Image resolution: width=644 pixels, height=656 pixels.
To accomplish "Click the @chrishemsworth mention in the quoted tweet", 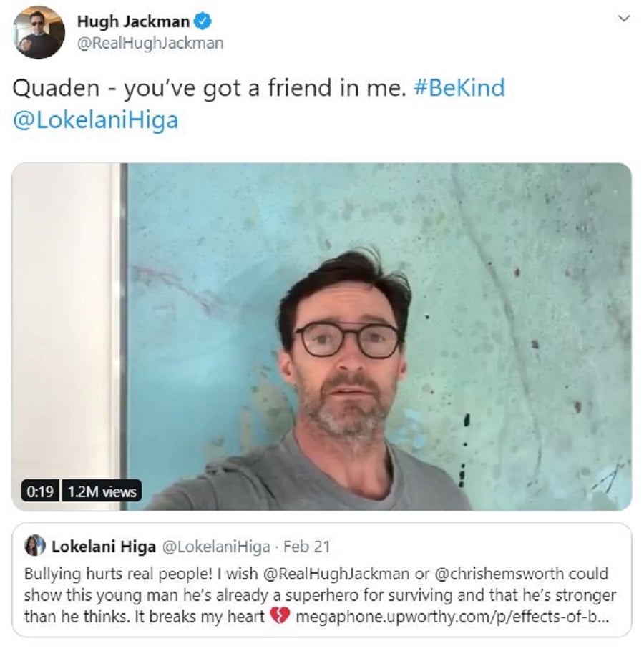I will 499,574.
